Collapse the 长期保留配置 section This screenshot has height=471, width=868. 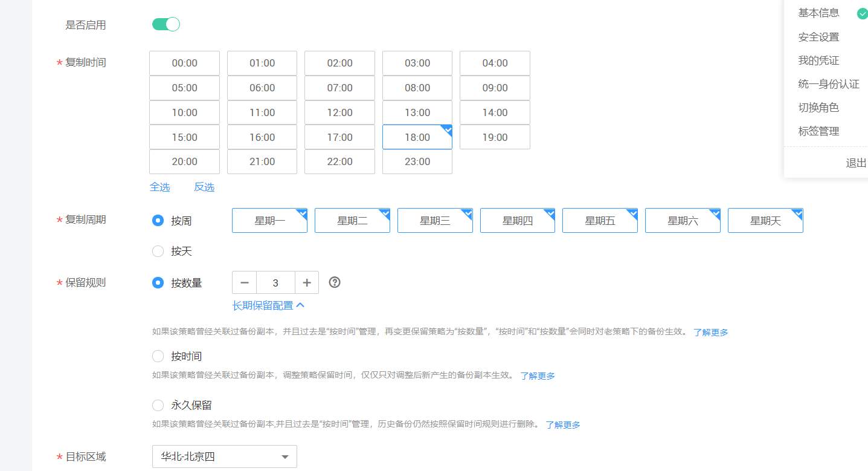coord(268,306)
